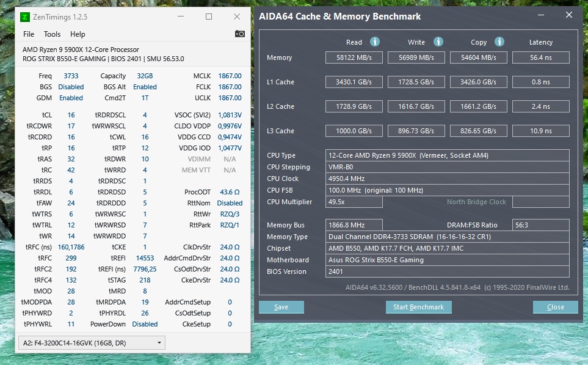Click the Write column info icon in AIDA64
Image resolution: width=588 pixels, height=365 pixels.
(x=438, y=42)
